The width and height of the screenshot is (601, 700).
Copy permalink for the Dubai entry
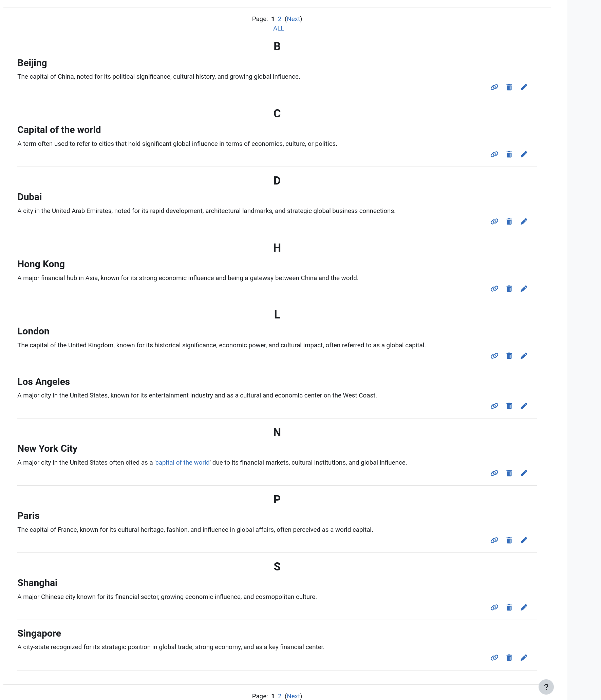point(494,221)
